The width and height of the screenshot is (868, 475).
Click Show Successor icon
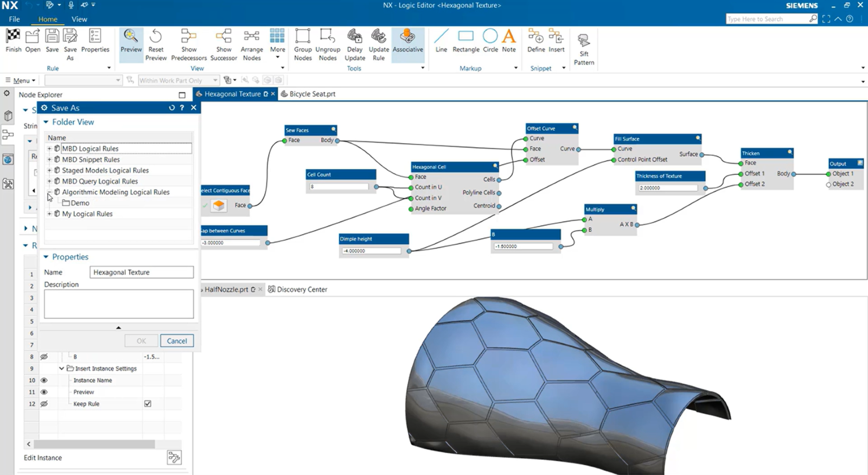(x=224, y=36)
